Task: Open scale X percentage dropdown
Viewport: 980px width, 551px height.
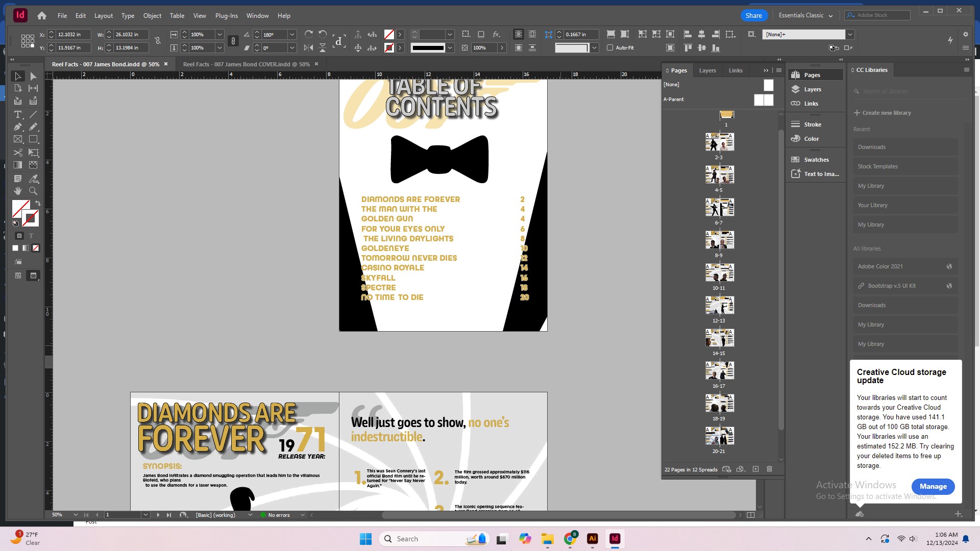Action: click(x=219, y=35)
